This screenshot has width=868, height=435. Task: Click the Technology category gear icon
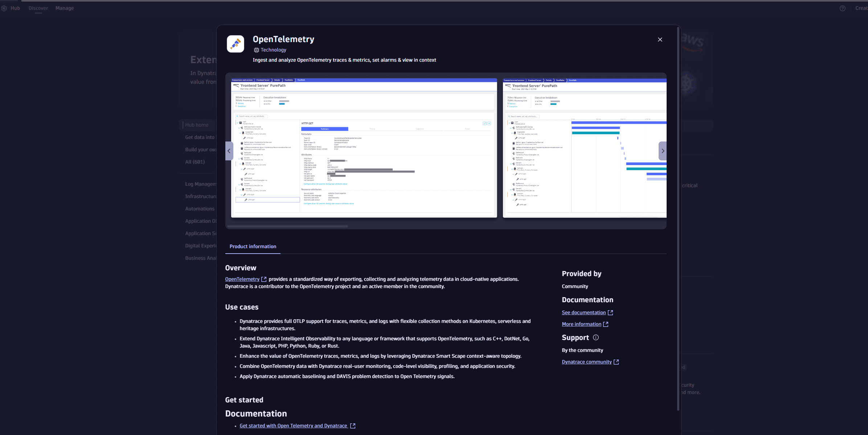[x=256, y=50]
